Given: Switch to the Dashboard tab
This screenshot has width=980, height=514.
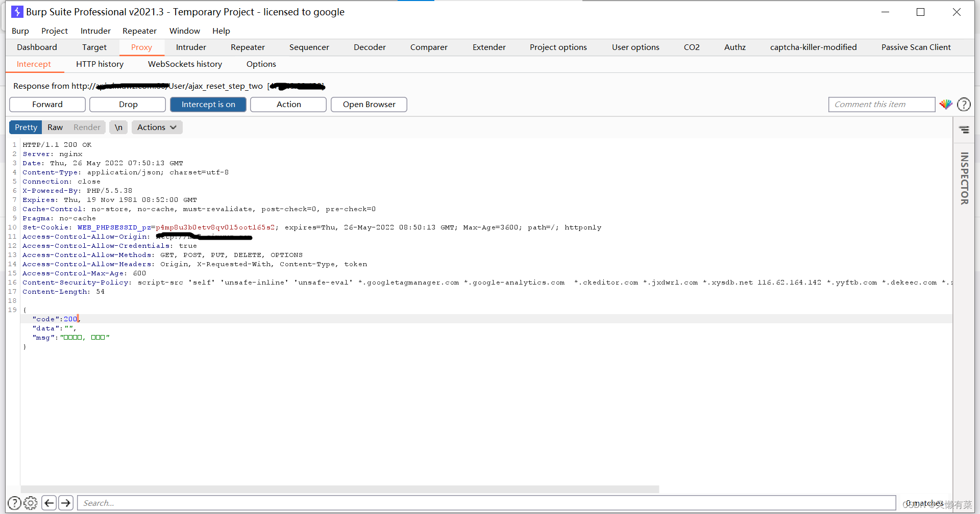Looking at the screenshot, I should pyautogui.click(x=37, y=47).
